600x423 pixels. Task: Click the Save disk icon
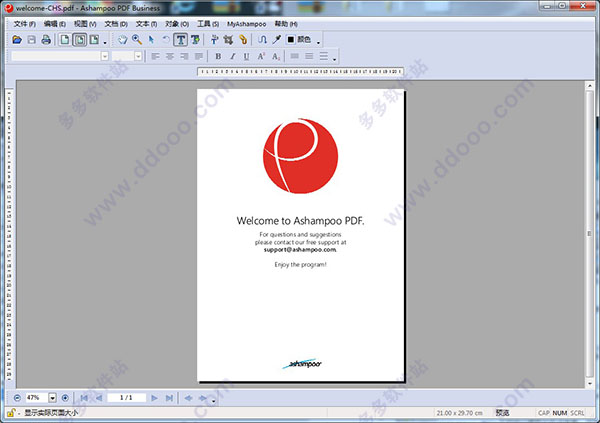[x=31, y=39]
